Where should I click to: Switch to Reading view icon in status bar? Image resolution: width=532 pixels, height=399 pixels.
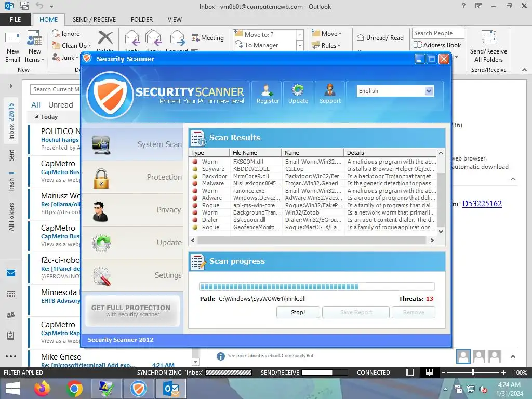pyautogui.click(x=429, y=373)
